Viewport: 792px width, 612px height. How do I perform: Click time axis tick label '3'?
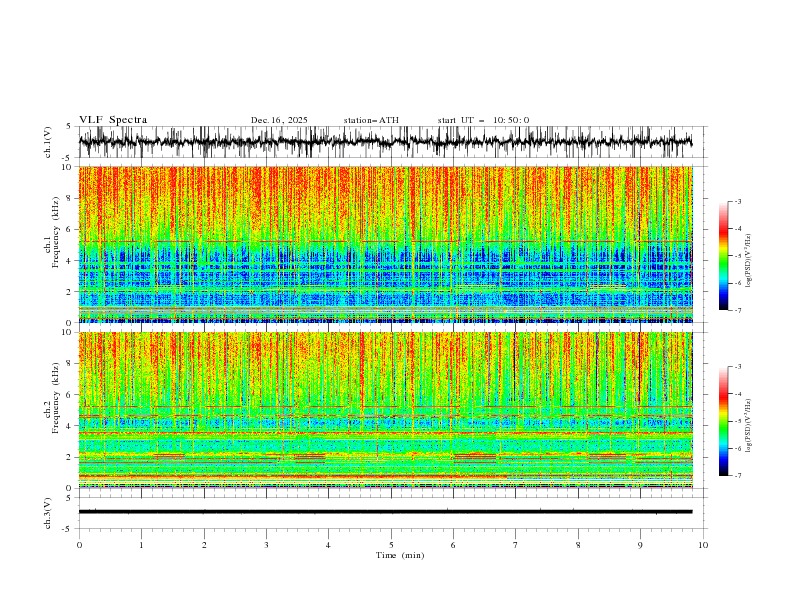(x=266, y=545)
